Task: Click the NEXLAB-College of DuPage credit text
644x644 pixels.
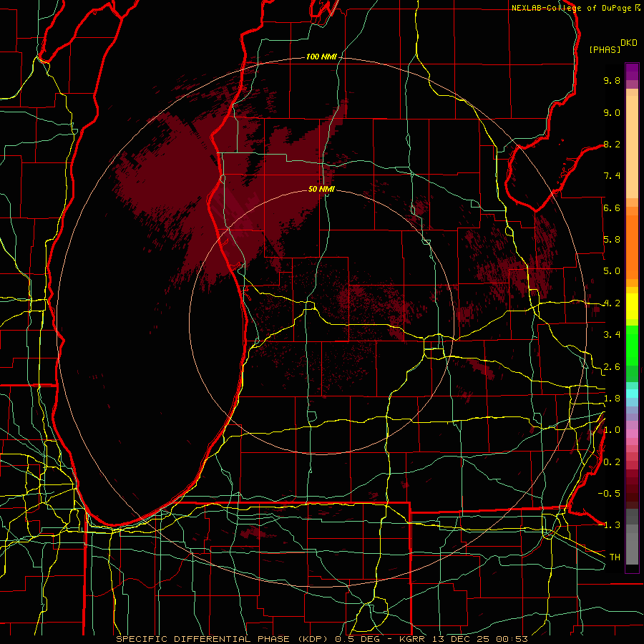Action: (x=572, y=8)
